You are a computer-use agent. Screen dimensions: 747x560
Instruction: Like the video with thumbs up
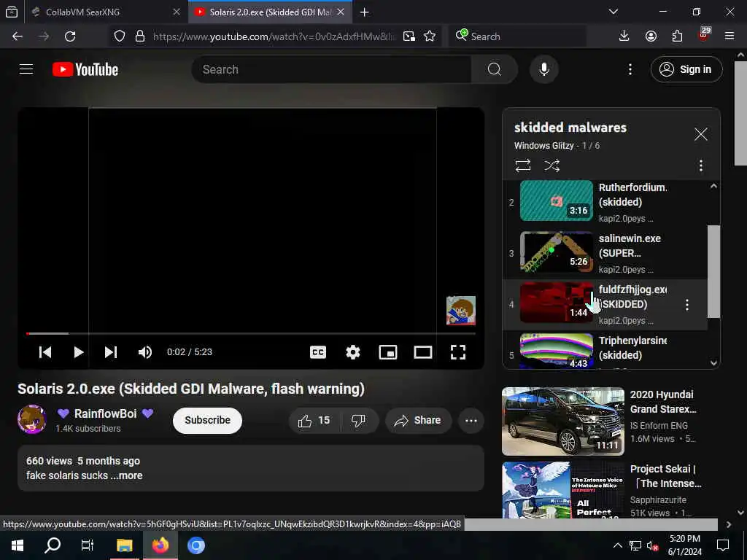[x=314, y=421]
